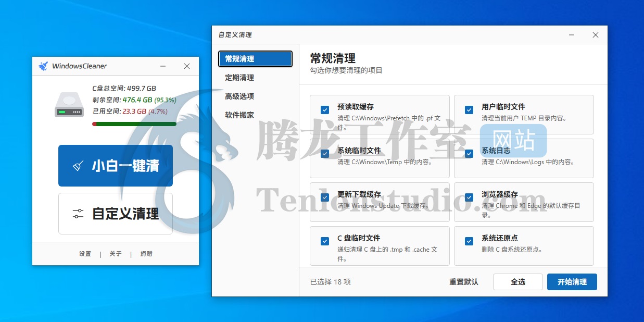Open the 关于 link
Image resolution: width=644 pixels, height=322 pixels.
[x=116, y=254]
